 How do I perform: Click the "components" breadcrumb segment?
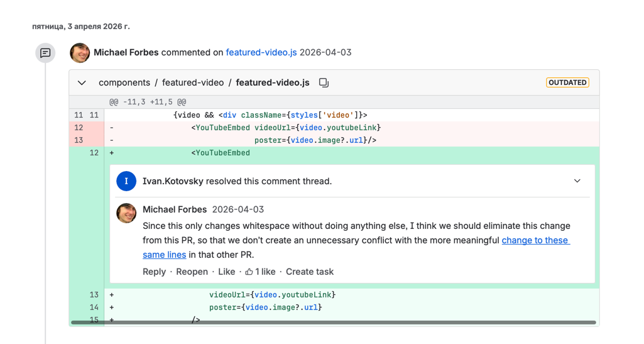click(x=124, y=82)
